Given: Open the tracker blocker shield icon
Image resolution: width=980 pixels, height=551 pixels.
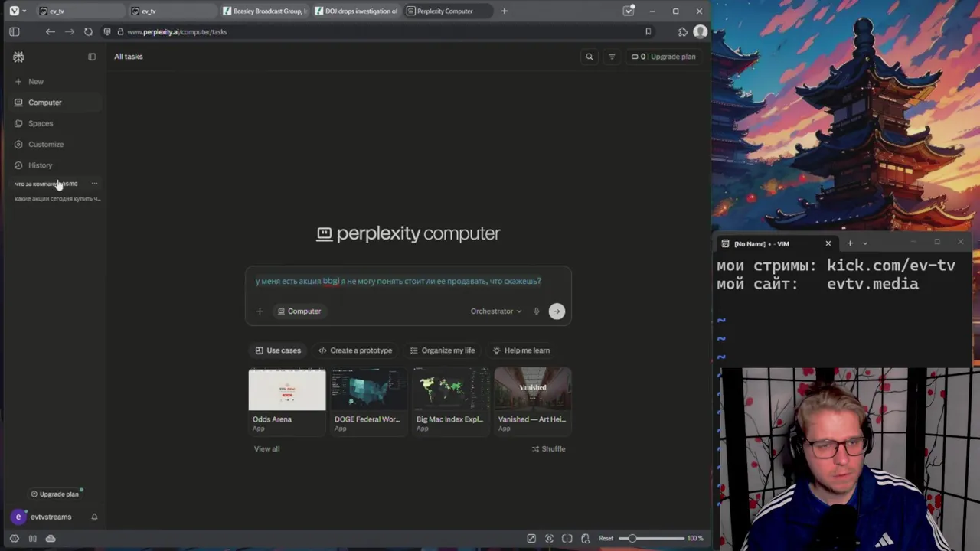Looking at the screenshot, I should (x=107, y=32).
